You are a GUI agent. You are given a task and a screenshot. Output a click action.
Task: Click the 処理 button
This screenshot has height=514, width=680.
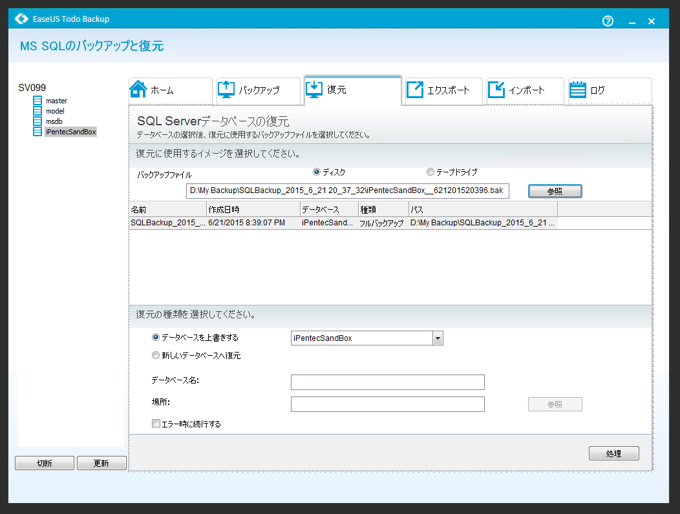[x=614, y=453]
